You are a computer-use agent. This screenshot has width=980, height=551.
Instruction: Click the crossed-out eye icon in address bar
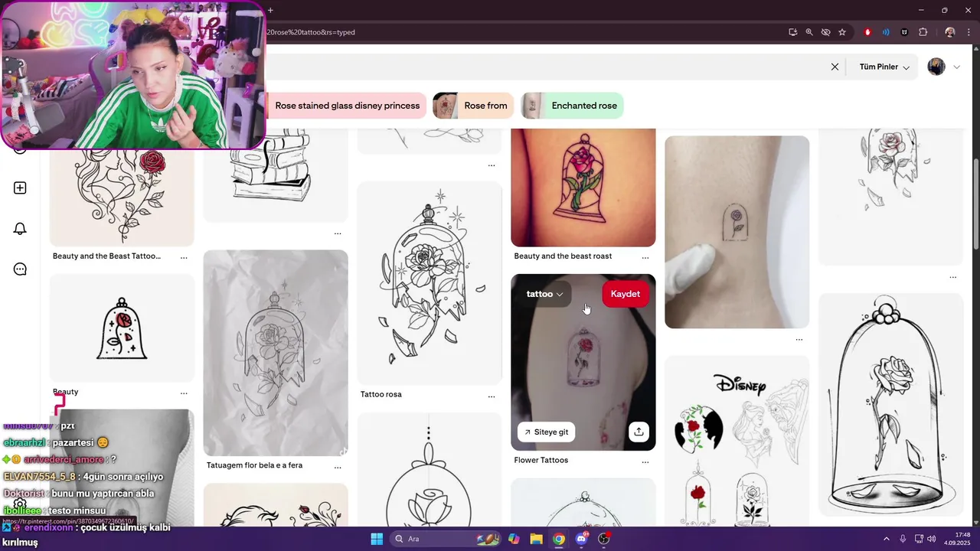coord(825,32)
